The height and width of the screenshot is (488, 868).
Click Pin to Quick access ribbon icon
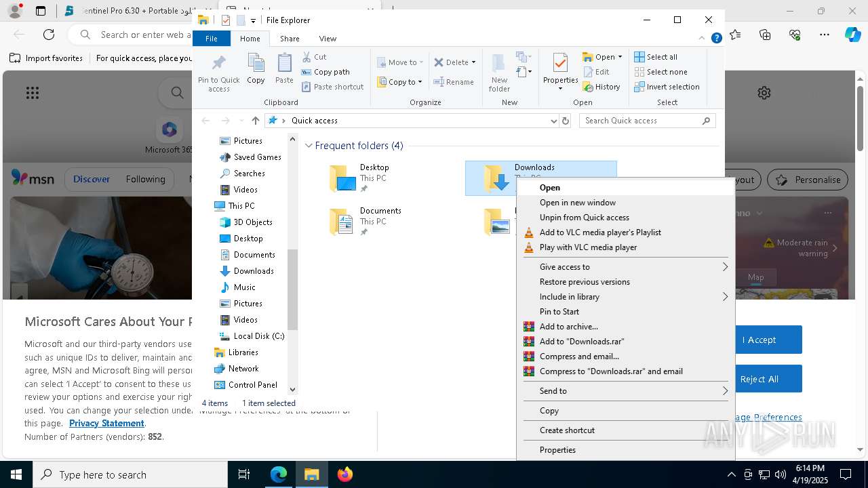[x=218, y=73]
